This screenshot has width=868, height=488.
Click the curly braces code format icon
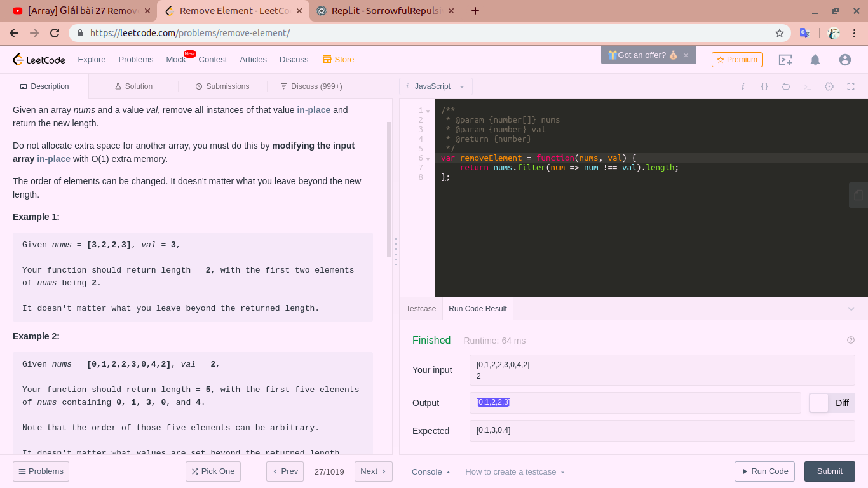coord(764,86)
